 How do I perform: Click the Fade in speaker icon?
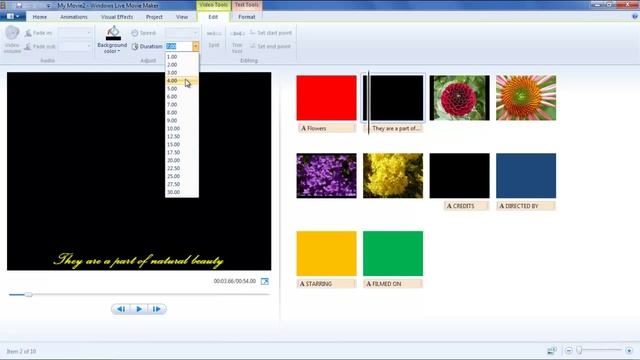(x=28, y=33)
